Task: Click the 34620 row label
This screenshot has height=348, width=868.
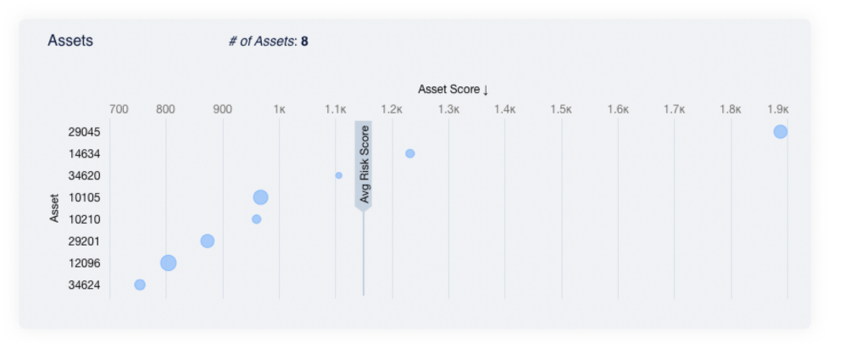Action: (85, 176)
